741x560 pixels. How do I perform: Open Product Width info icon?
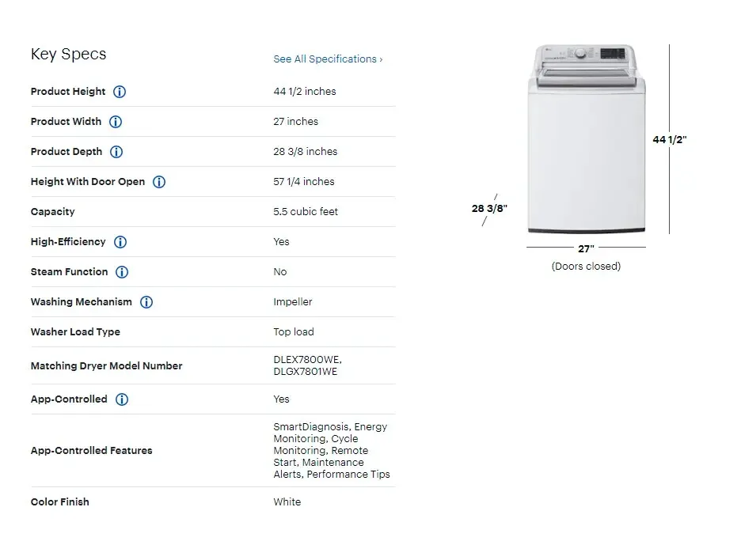[x=116, y=122]
